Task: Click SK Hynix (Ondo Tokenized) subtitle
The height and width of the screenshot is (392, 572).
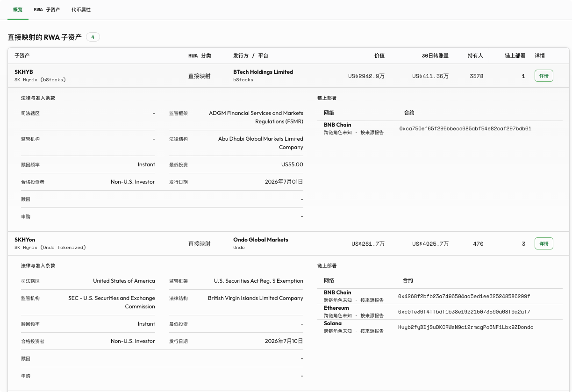Action: click(x=50, y=248)
